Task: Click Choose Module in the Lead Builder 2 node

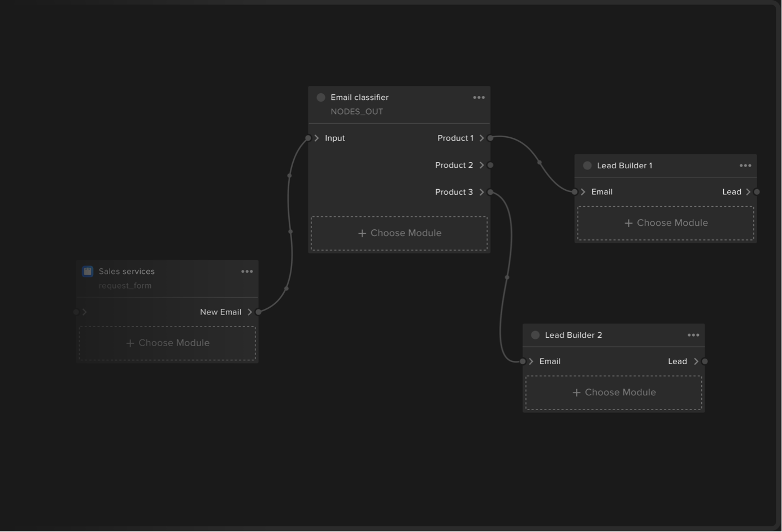Action: [x=614, y=392]
